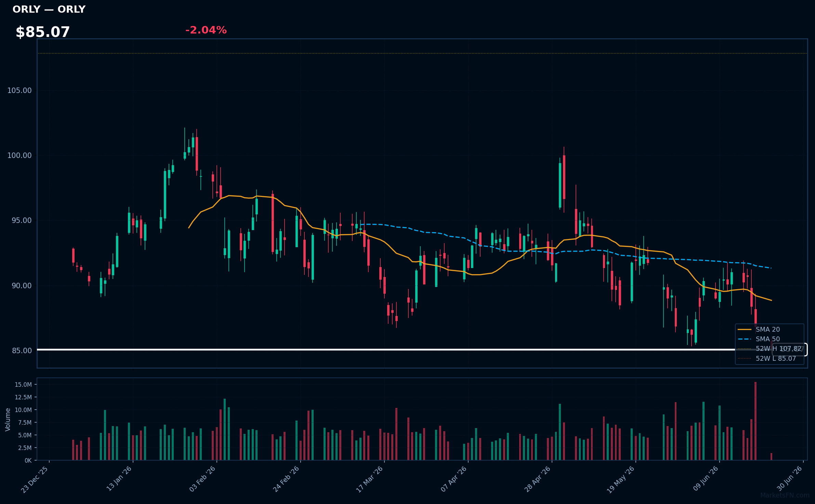Click the Volume axis title

[8, 420]
